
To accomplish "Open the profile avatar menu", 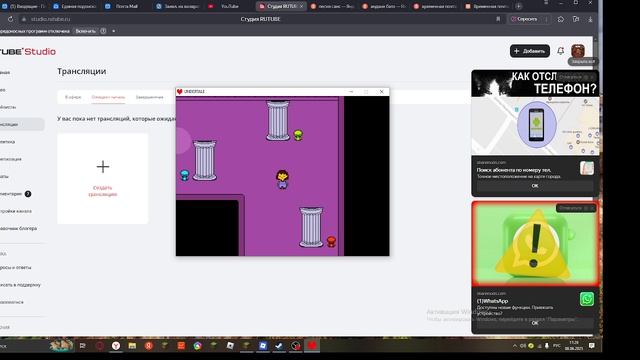I will tap(578, 51).
